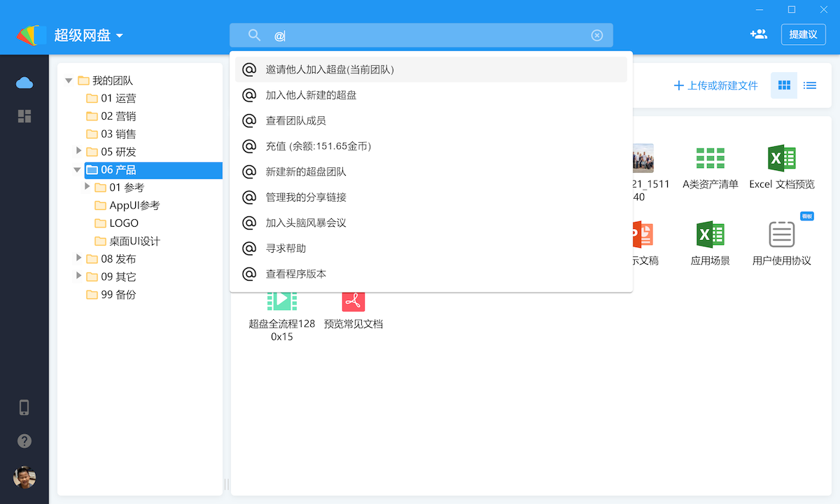Screen dimensions: 840x504
Task: Switch to list view layout
Action: (810, 85)
